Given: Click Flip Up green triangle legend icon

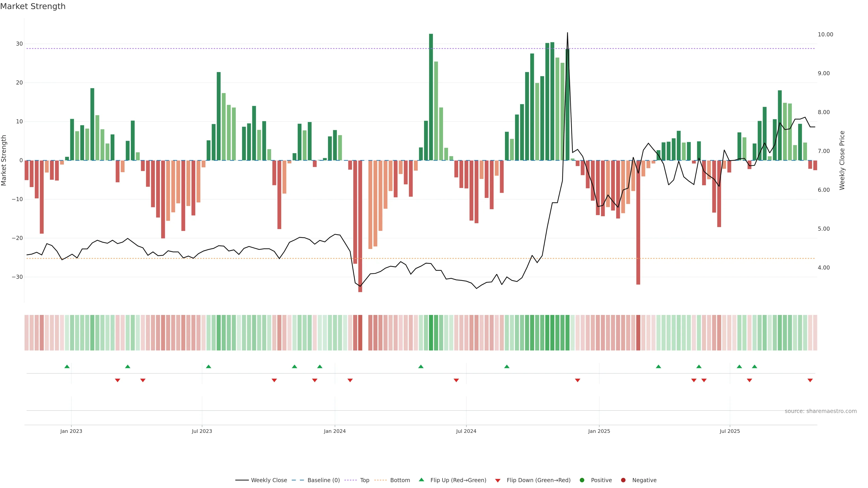Looking at the screenshot, I should pyautogui.click(x=421, y=480).
